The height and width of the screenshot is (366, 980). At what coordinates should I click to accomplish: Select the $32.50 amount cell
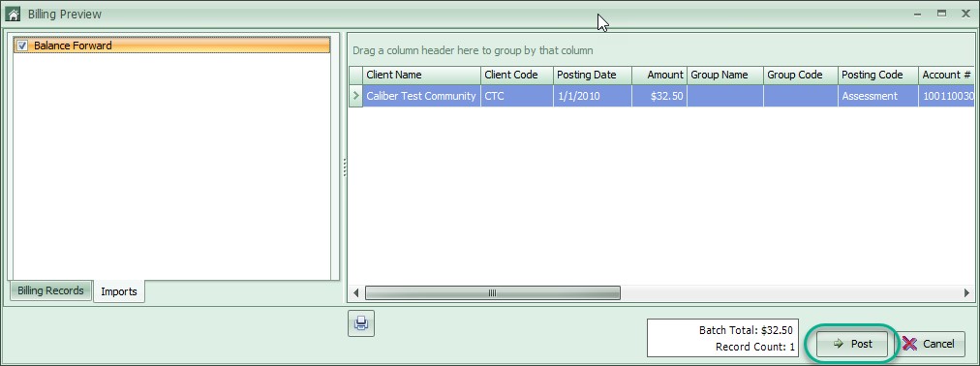click(659, 96)
